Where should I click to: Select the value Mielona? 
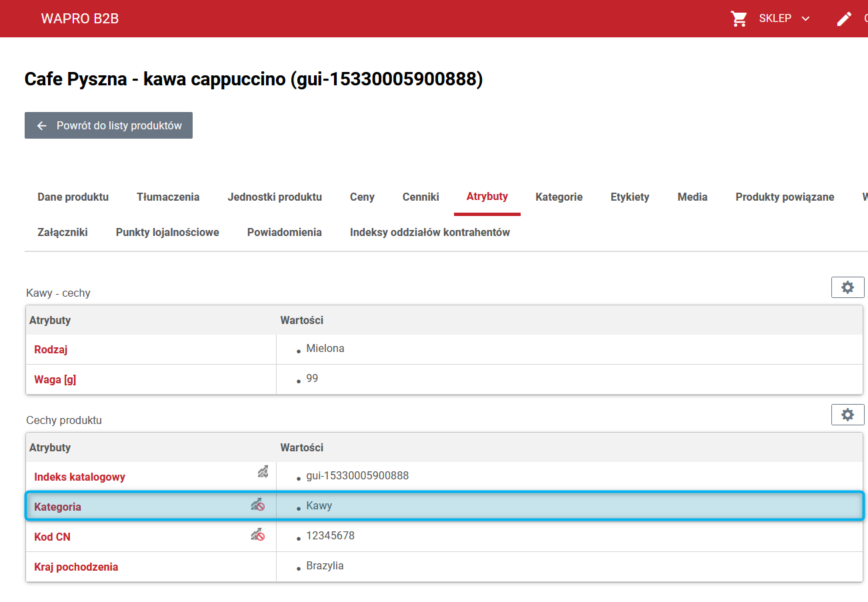coord(325,348)
